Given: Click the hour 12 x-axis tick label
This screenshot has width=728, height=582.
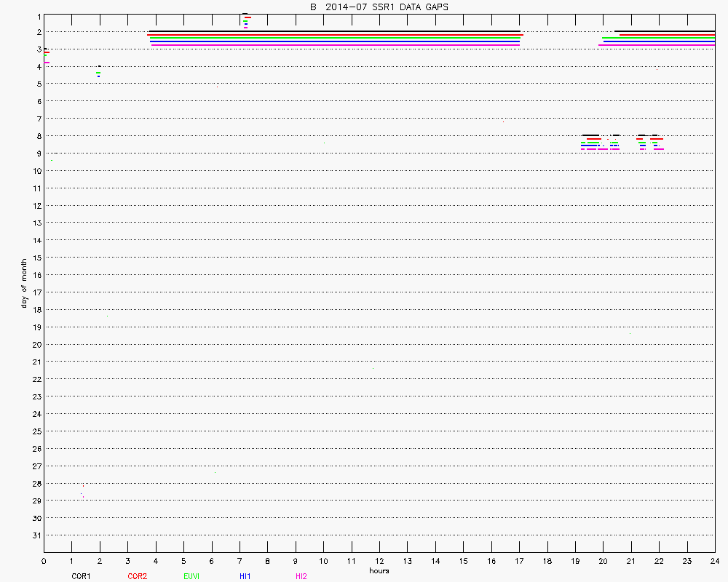Looking at the screenshot, I should [379, 562].
